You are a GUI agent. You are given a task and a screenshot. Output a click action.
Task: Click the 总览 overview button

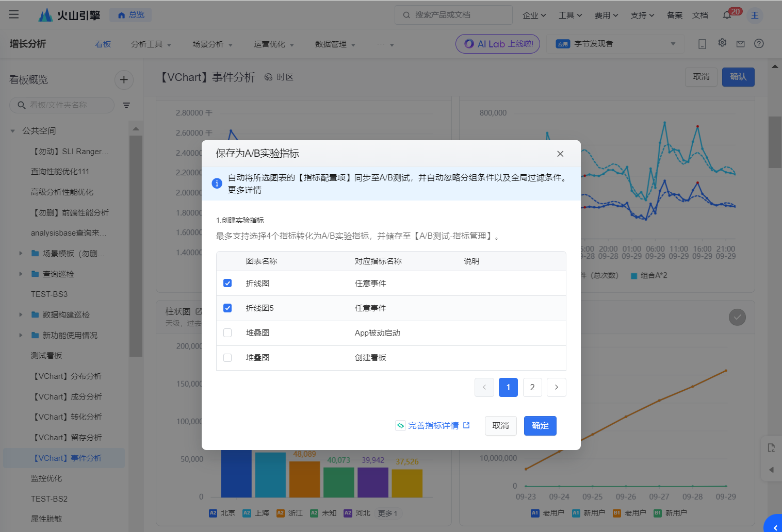[x=131, y=15]
